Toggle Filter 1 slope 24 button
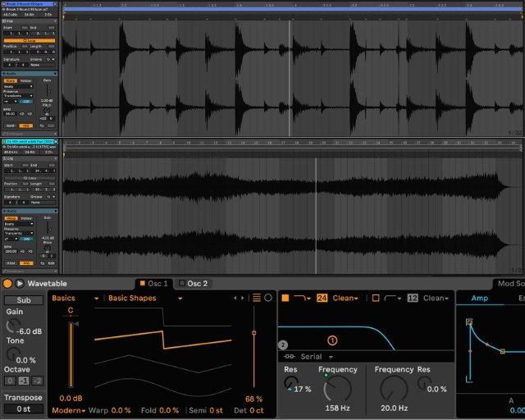 tap(322, 298)
